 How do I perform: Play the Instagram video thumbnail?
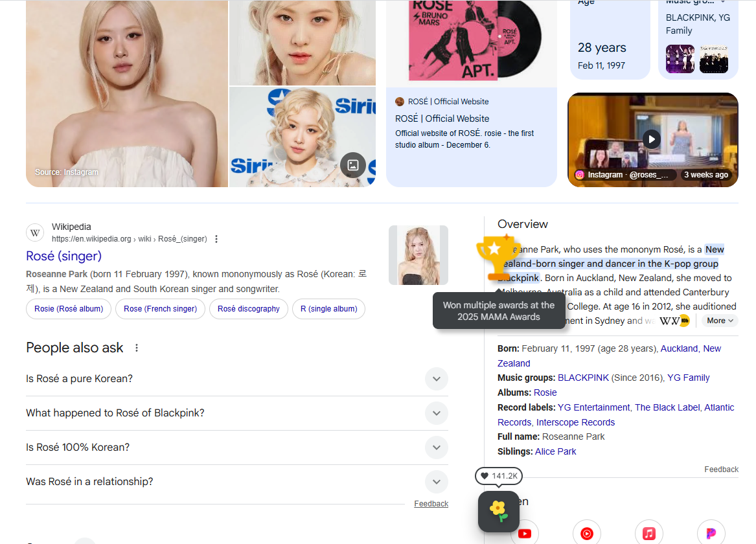[651, 139]
